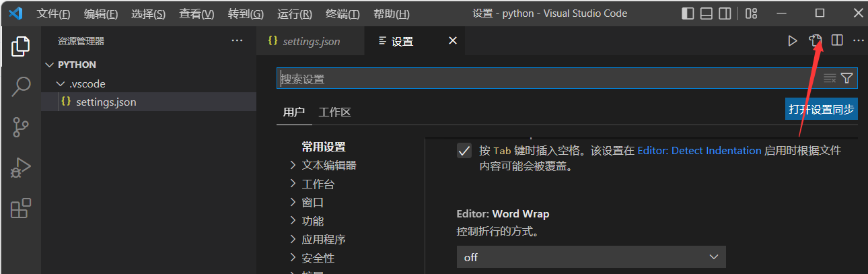
Task: Follow the Editor: Detect Indentation link
Action: click(x=699, y=151)
